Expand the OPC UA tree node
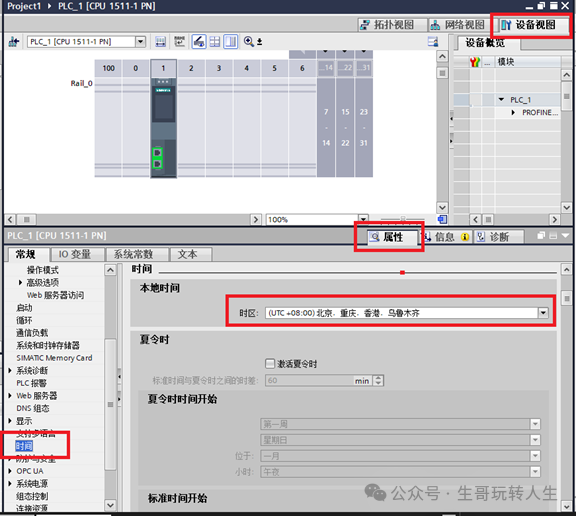This screenshot has width=576, height=516. [10, 471]
